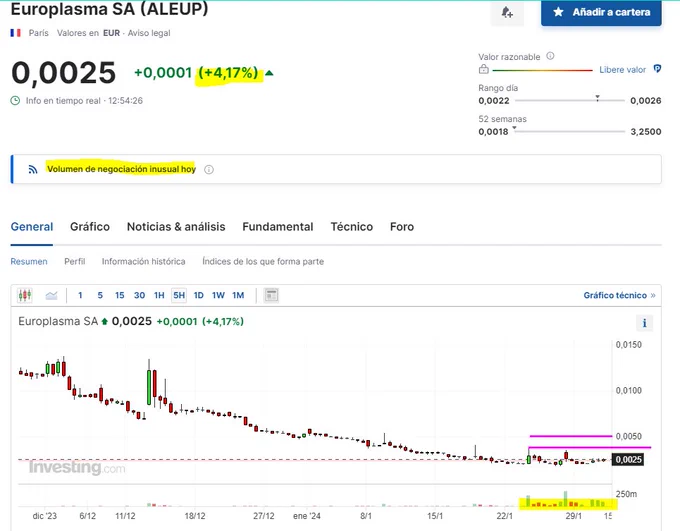Open the Foro tab

pyautogui.click(x=402, y=227)
